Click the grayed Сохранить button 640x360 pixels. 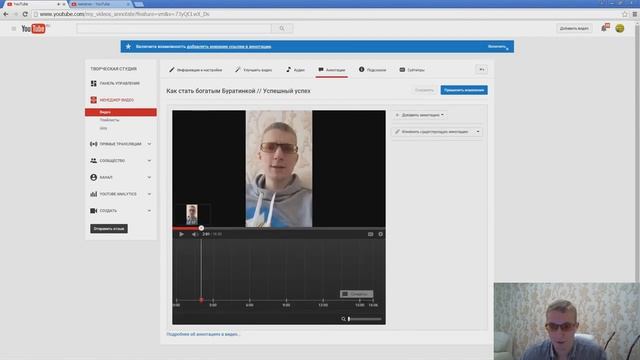(424, 90)
